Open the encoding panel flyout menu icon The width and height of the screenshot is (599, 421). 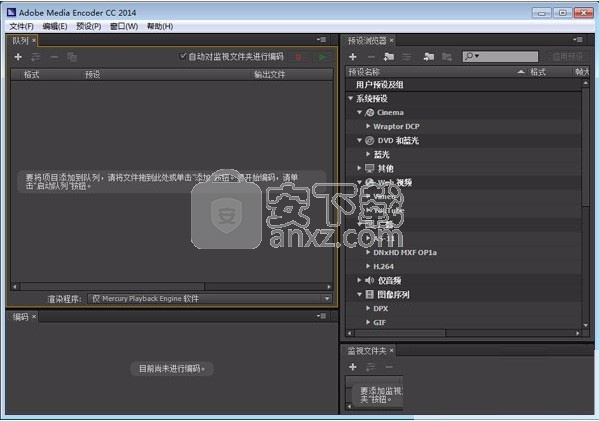coord(321,316)
